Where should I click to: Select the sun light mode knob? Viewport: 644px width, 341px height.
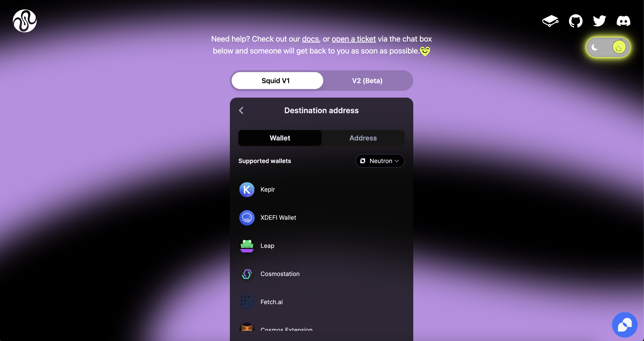[x=619, y=47]
